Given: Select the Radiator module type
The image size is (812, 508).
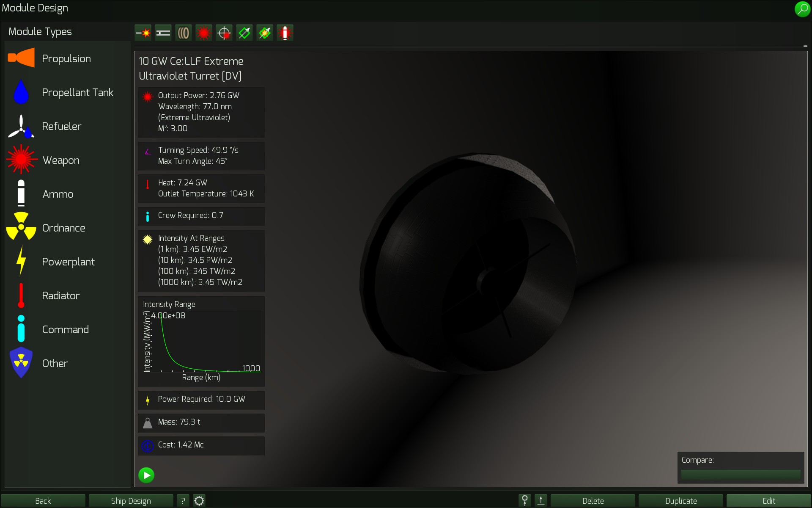Looking at the screenshot, I should coord(60,295).
